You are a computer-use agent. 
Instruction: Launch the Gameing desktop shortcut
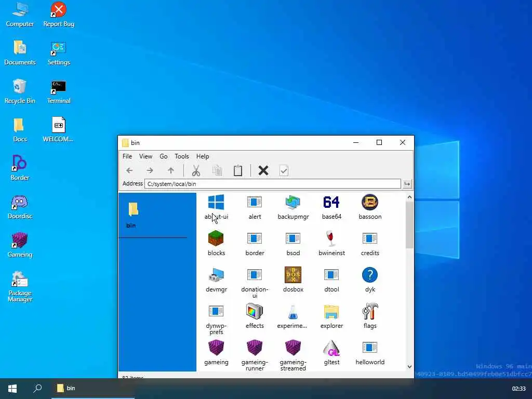(20, 245)
